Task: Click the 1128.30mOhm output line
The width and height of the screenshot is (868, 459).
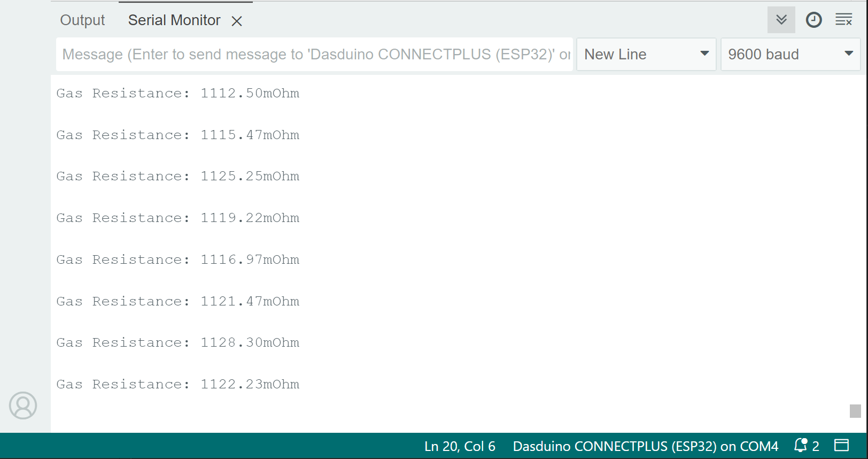Action: click(177, 342)
